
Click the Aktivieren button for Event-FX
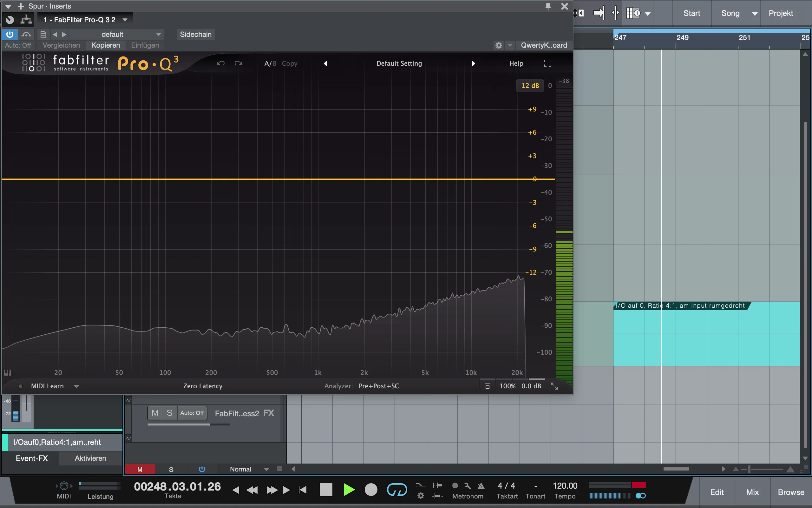click(x=90, y=458)
